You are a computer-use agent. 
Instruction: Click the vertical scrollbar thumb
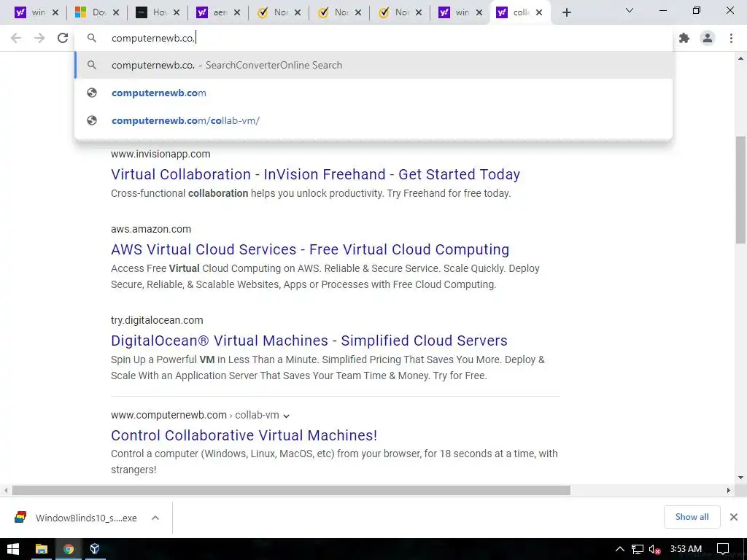741,190
